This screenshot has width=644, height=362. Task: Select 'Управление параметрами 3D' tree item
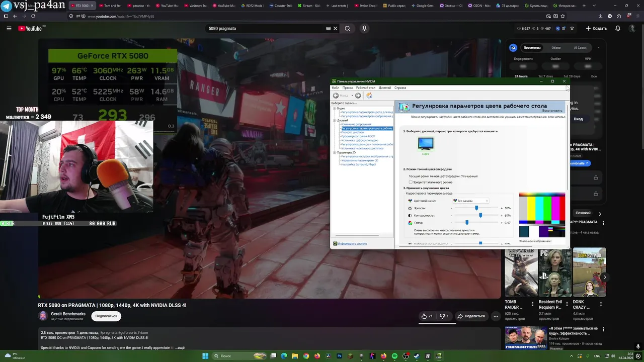pyautogui.click(x=359, y=160)
